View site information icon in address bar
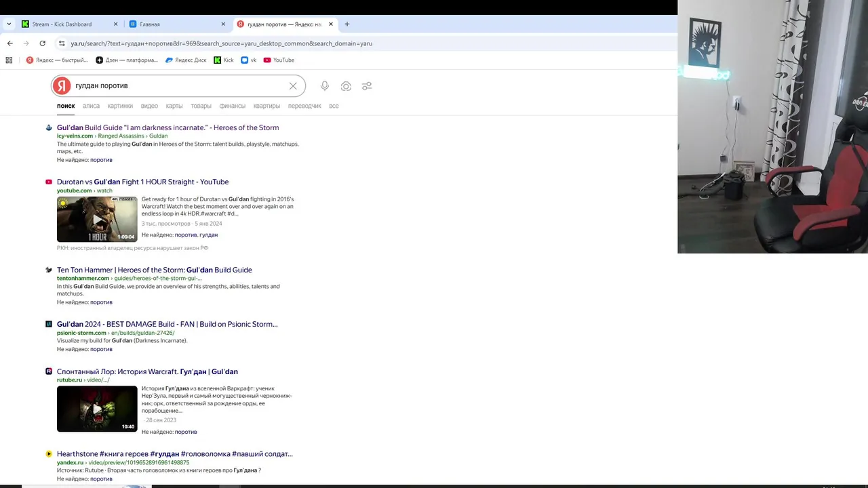The width and height of the screenshot is (868, 488). (62, 43)
